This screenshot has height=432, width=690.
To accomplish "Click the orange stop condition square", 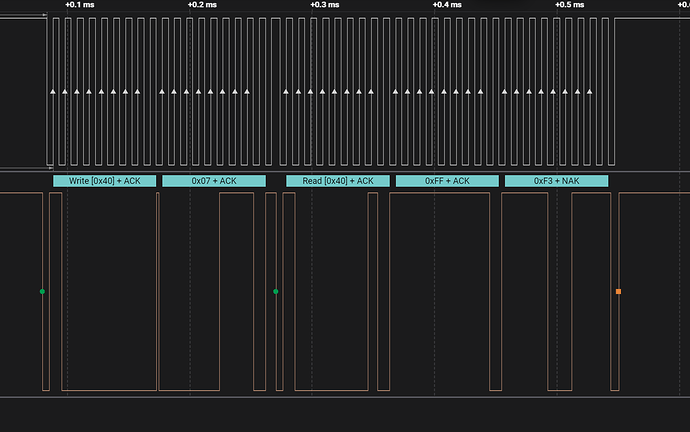I will (x=618, y=291).
